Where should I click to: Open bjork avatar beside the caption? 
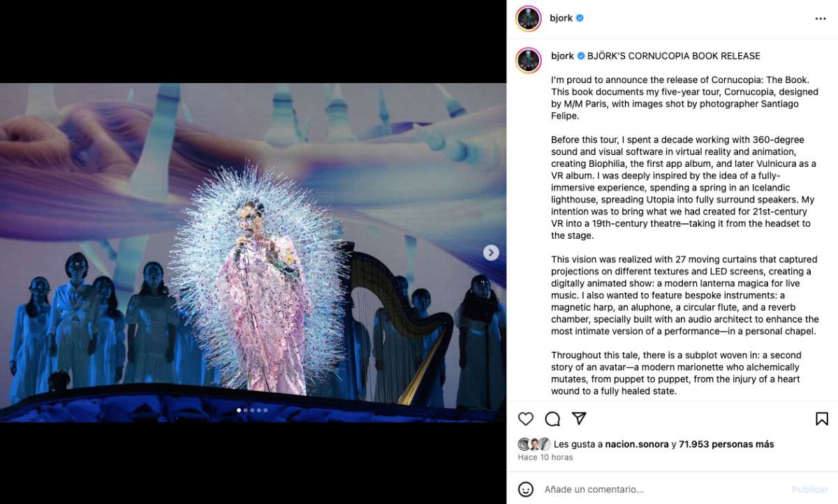(x=529, y=61)
